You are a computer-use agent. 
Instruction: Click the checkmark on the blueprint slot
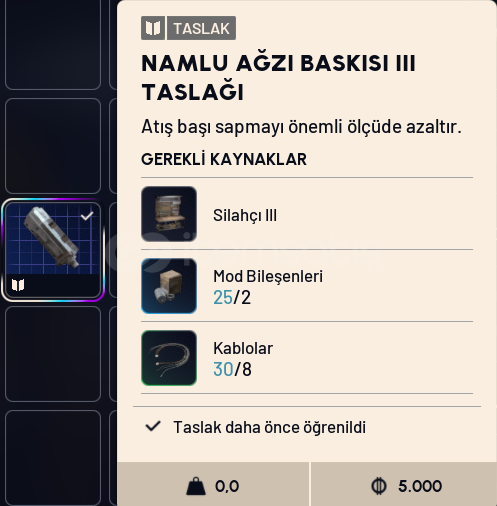(87, 216)
